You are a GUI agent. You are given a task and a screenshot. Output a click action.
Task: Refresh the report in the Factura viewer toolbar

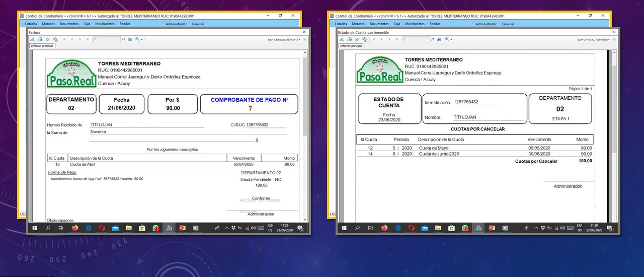(47, 39)
